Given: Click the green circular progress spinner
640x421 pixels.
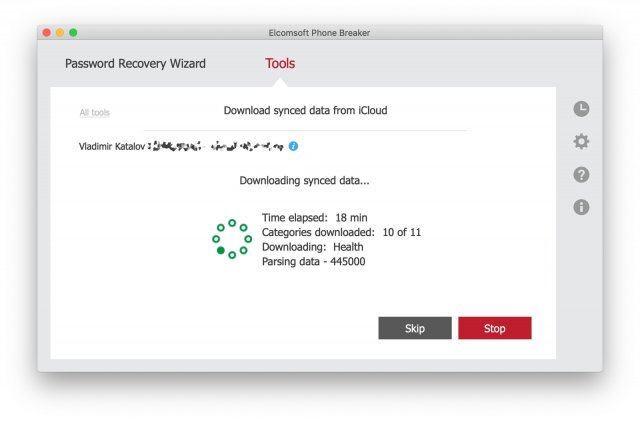Looking at the screenshot, I should [232, 239].
